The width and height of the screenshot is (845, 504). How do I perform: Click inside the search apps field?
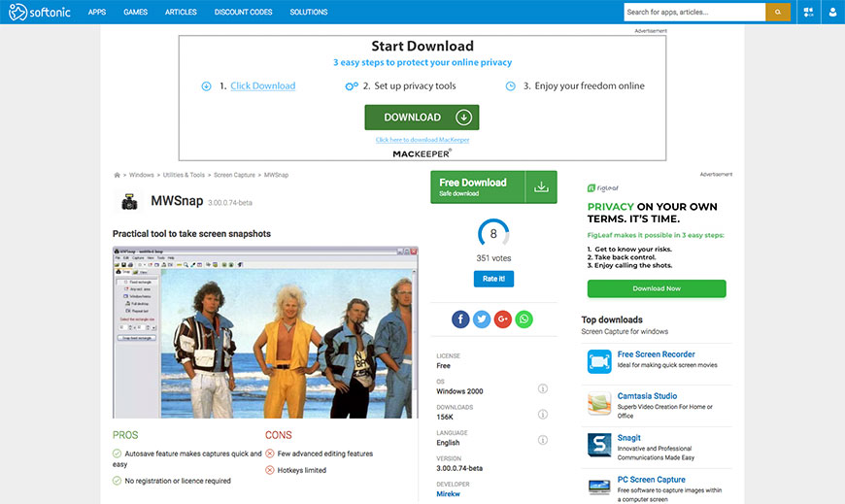click(x=693, y=13)
